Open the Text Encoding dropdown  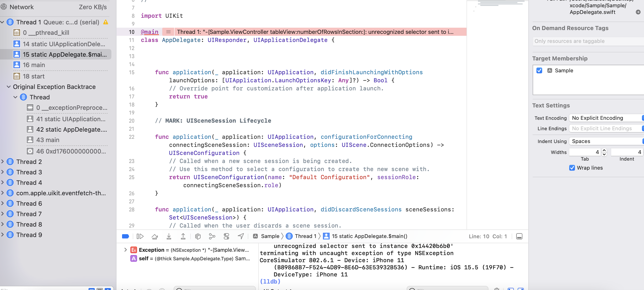coord(606,118)
